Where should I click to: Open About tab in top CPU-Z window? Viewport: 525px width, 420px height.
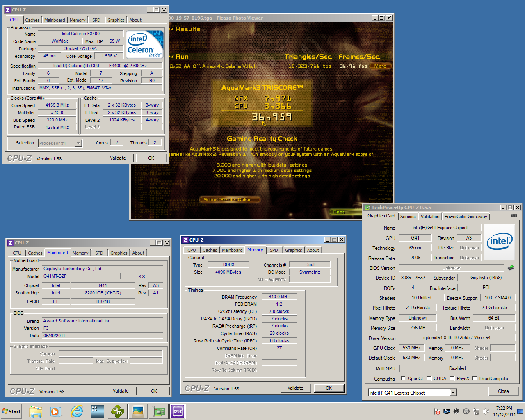pyautogui.click(x=135, y=20)
